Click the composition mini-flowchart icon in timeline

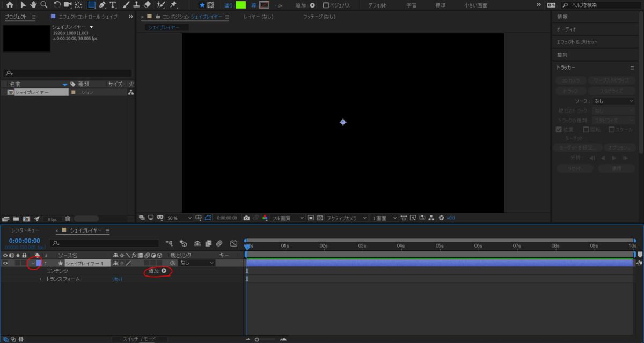pyautogui.click(x=170, y=243)
